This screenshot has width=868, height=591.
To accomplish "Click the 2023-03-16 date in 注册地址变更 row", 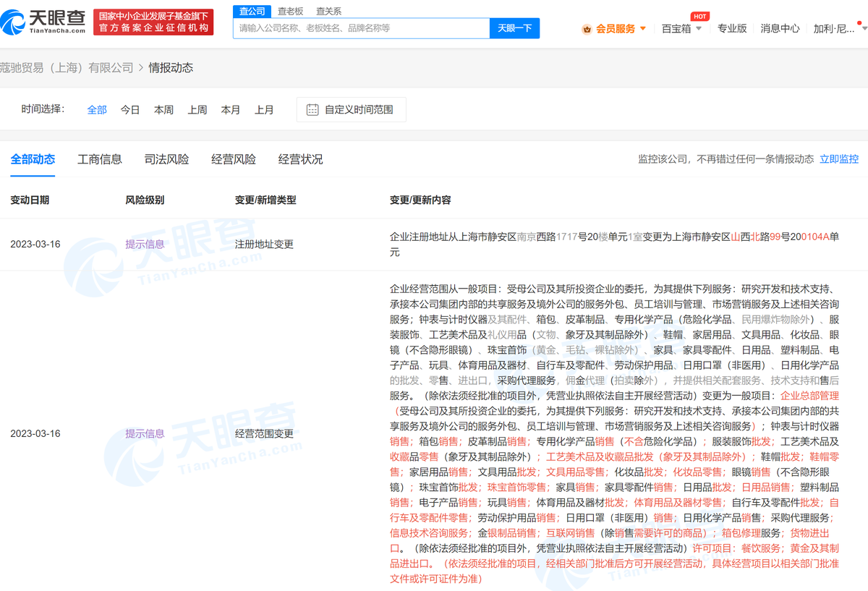I will [x=35, y=245].
